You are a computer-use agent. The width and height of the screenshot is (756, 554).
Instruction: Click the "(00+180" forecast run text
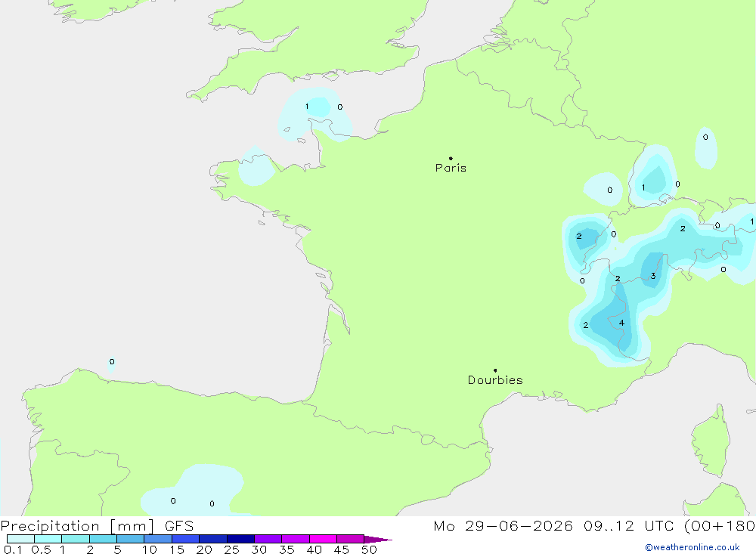coord(720,526)
